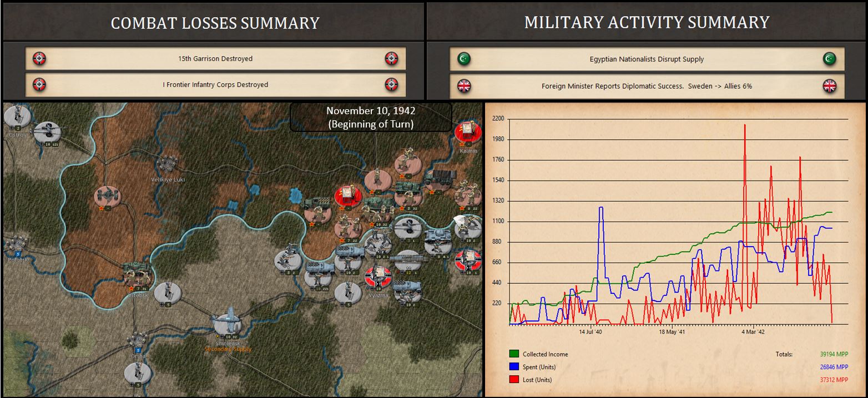Click the left German cross icon beside 15th Garrison Destroyed
868x398 pixels.
[x=39, y=58]
